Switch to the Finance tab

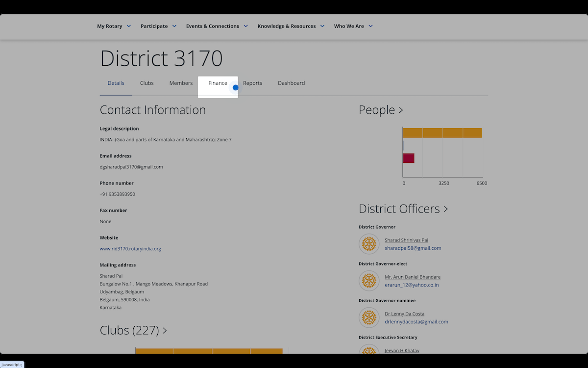[x=218, y=83]
